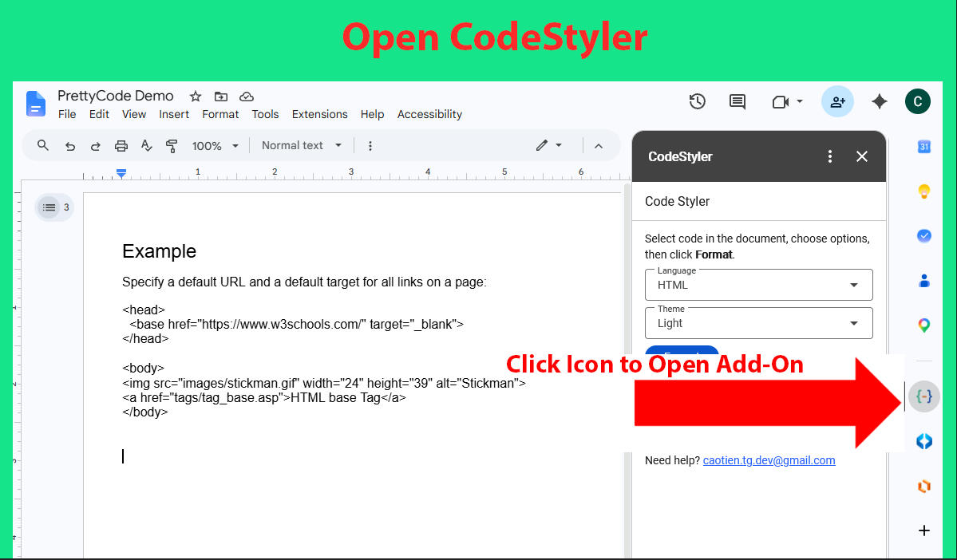The width and height of the screenshot is (957, 560).
Task: Click the HTML base Tag anchor line
Action: 264,398
